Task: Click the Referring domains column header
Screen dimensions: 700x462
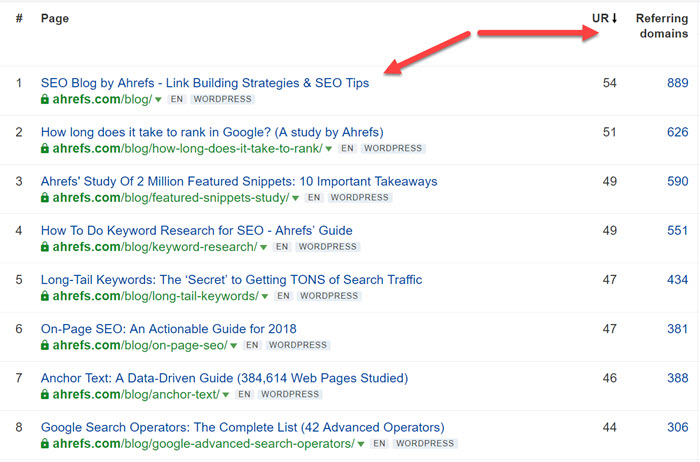Action: coord(662,26)
